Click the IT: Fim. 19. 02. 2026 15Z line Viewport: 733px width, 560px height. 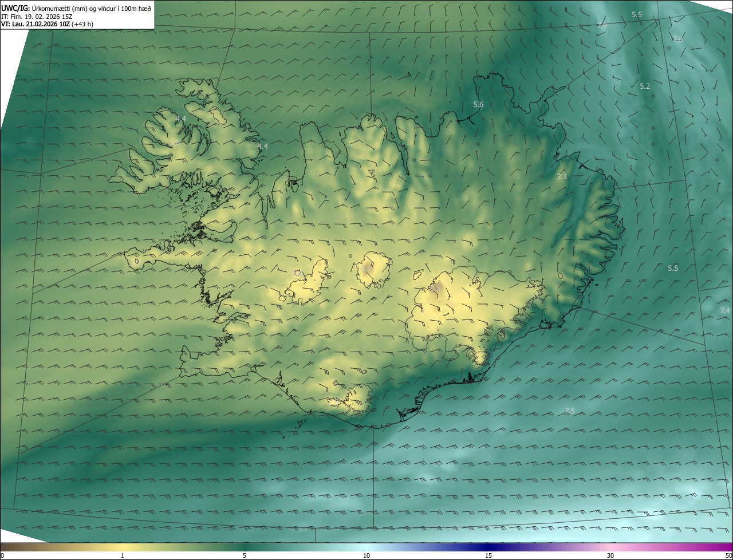pos(38,16)
